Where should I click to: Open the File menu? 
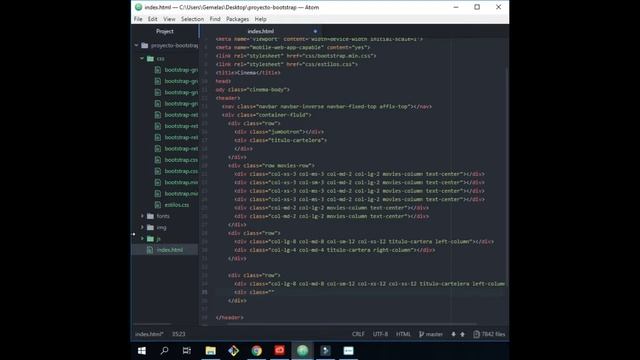pos(138,19)
